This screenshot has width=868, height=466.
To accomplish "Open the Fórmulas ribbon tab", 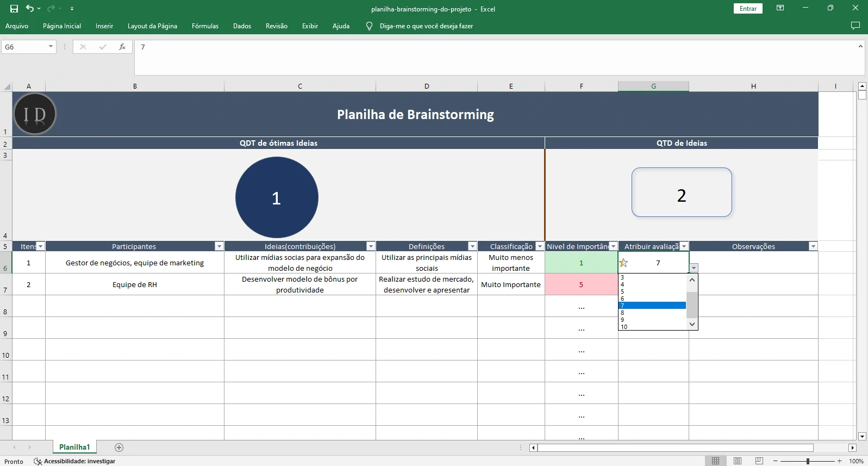I will pos(205,26).
